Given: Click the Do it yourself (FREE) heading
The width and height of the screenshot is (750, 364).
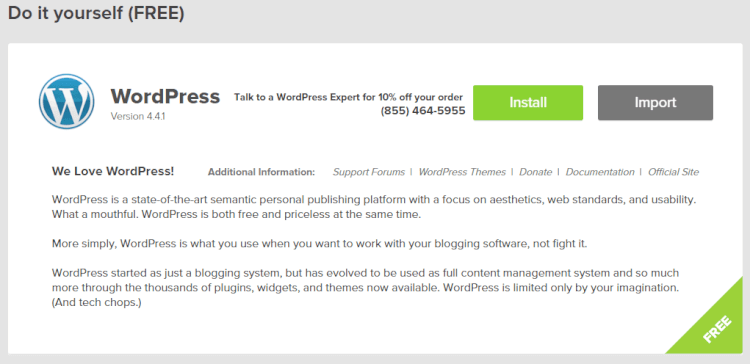Looking at the screenshot, I should click(96, 13).
